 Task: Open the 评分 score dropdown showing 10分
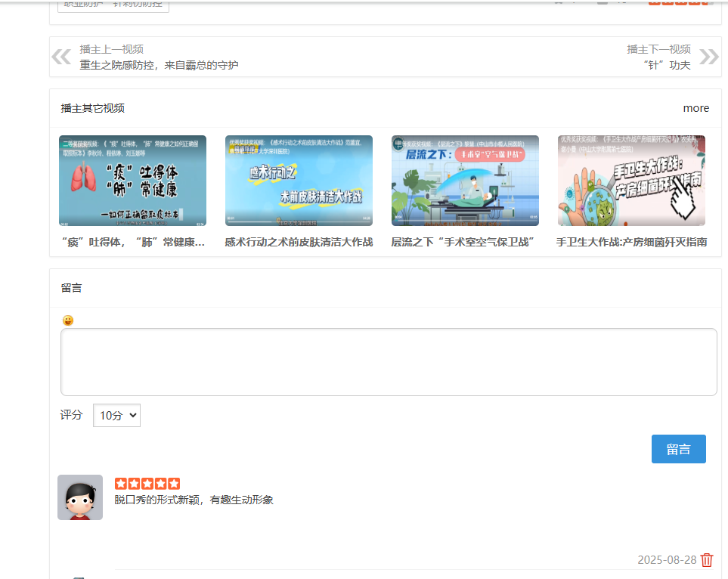(x=116, y=415)
